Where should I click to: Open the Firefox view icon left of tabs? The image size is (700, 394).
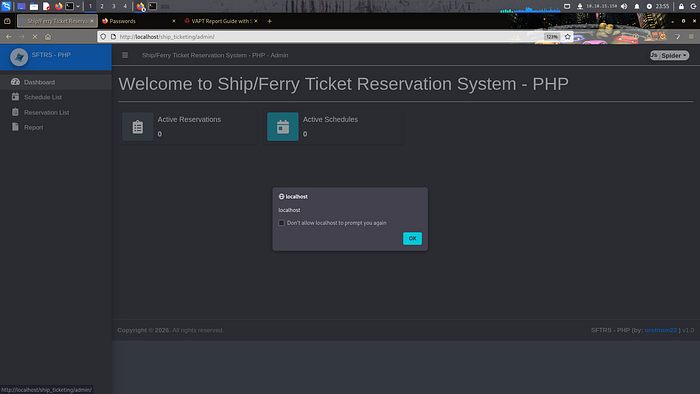point(7,21)
